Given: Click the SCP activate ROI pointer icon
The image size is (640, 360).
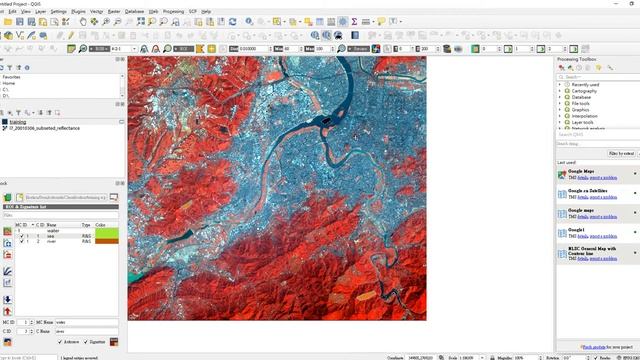Looking at the screenshot, I should (200, 49).
